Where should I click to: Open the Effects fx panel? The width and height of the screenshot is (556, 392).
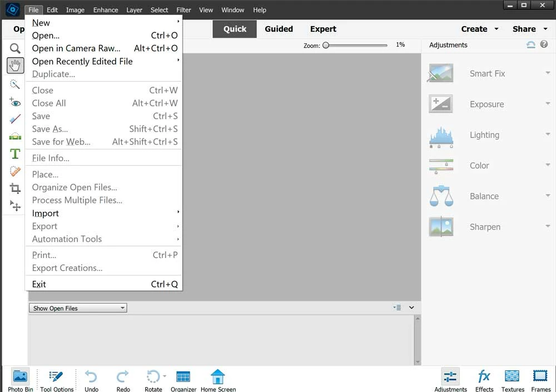[484, 380]
